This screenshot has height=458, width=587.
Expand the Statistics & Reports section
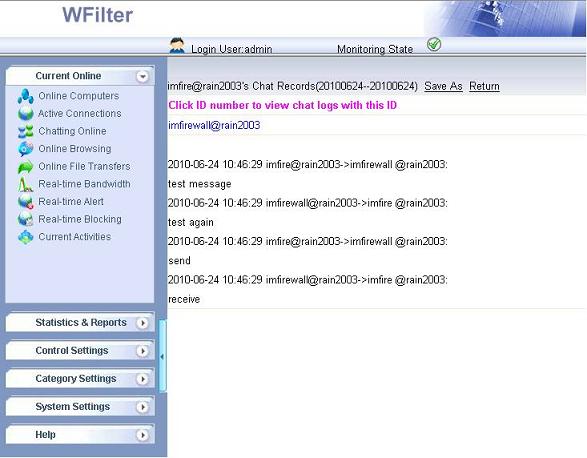[x=142, y=323]
